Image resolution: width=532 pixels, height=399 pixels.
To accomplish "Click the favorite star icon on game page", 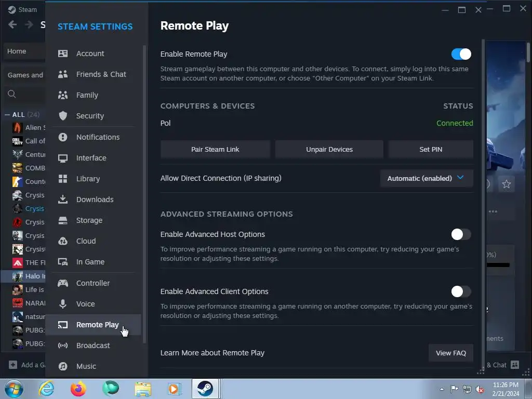I will 507,184.
